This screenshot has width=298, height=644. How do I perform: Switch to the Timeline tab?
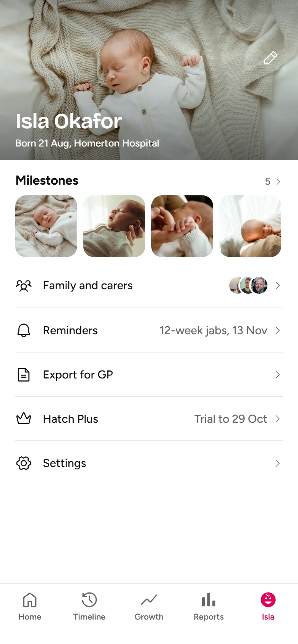[89, 607]
